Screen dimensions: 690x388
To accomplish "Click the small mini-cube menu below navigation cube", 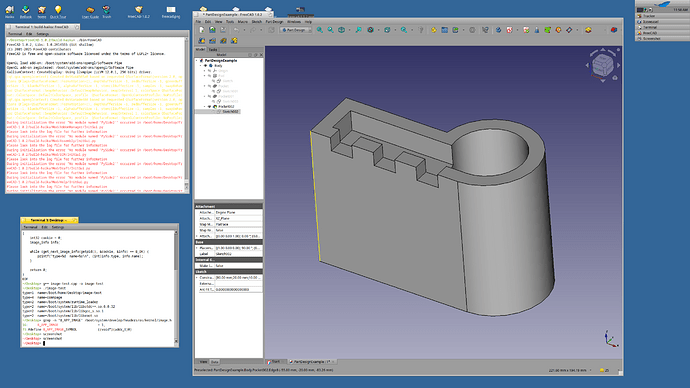I will [x=615, y=78].
